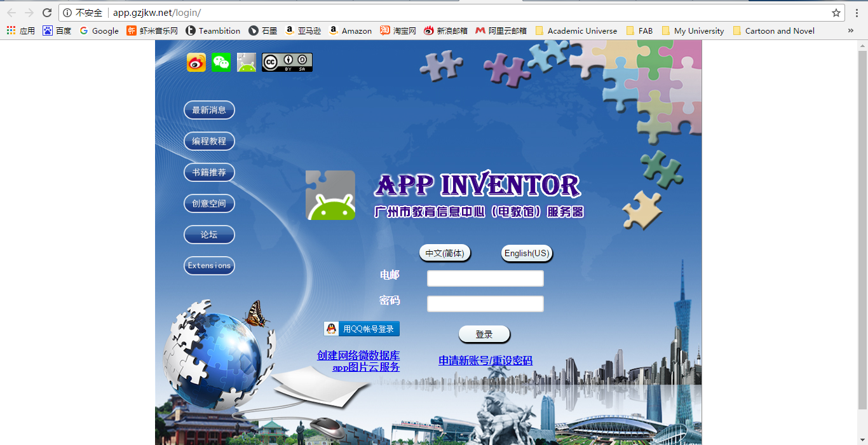Bookmark this page with star icon

pos(836,13)
